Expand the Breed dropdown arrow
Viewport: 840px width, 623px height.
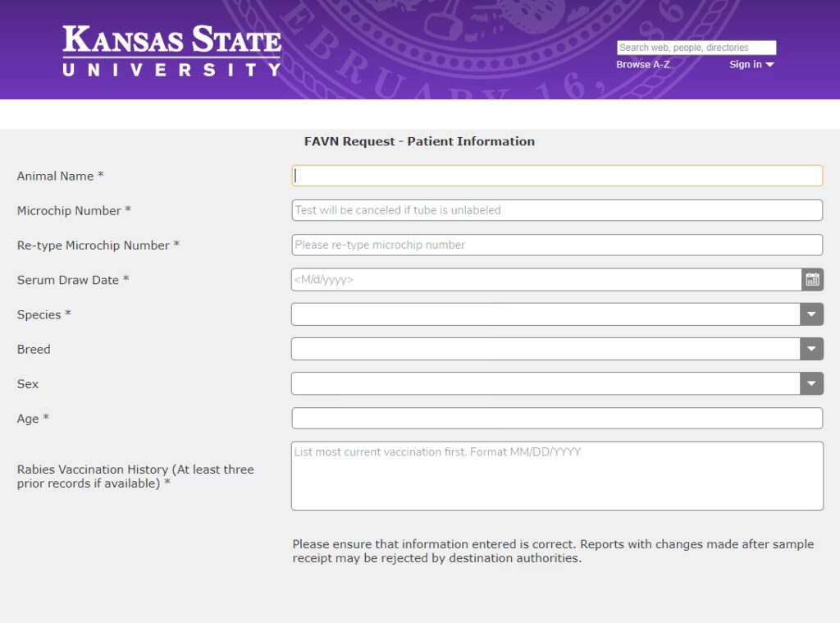[x=811, y=349]
